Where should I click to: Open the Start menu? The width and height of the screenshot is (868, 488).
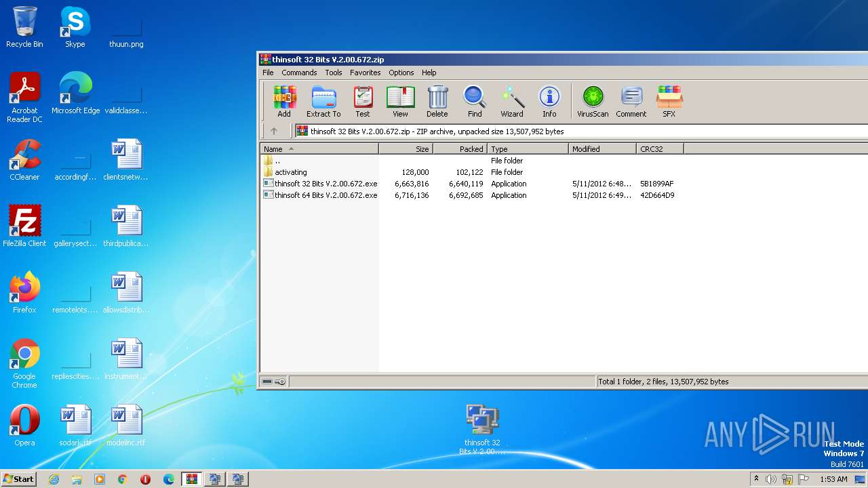coord(19,479)
